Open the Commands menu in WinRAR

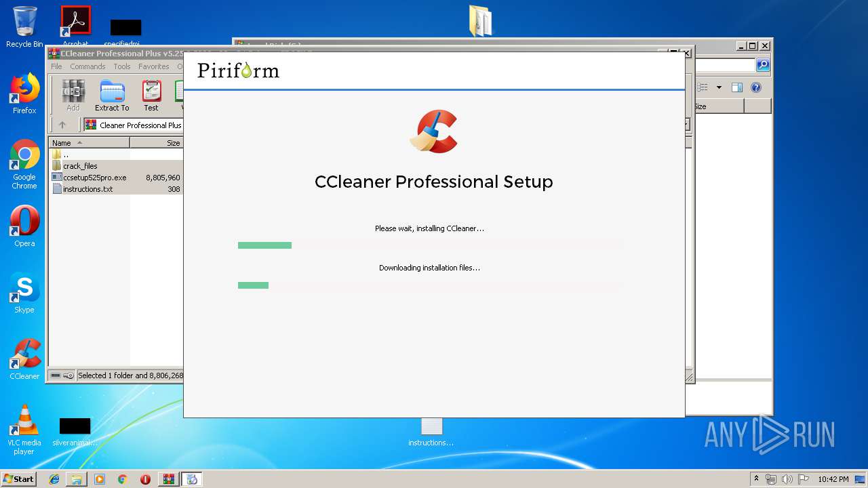click(x=87, y=66)
